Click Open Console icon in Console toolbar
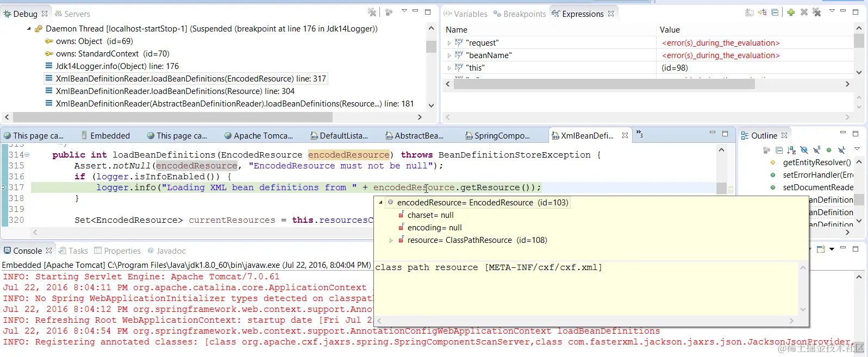 click(821, 249)
